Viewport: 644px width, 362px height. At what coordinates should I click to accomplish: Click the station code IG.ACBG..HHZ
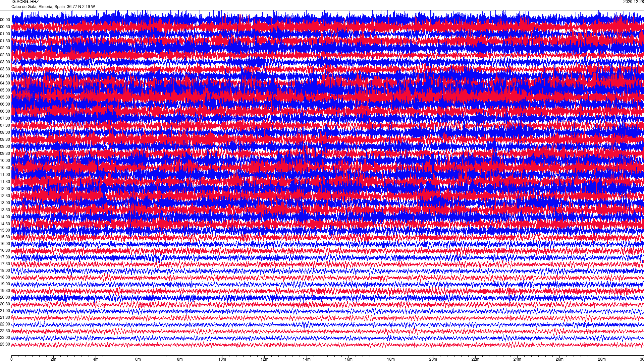tap(25, 2)
